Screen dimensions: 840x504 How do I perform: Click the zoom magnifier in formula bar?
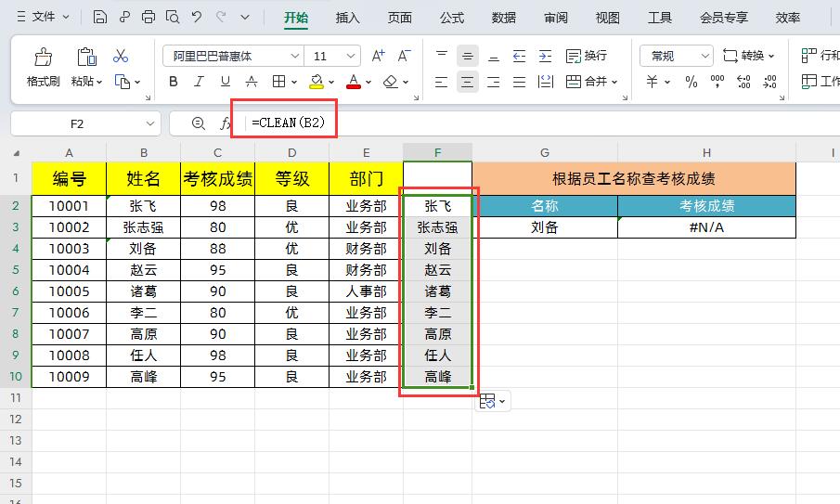pyautogui.click(x=199, y=123)
